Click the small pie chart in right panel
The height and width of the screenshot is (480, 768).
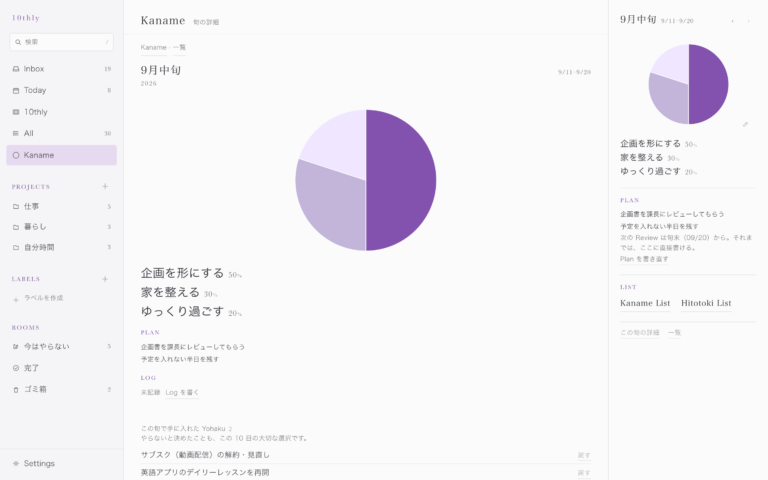tap(688, 84)
